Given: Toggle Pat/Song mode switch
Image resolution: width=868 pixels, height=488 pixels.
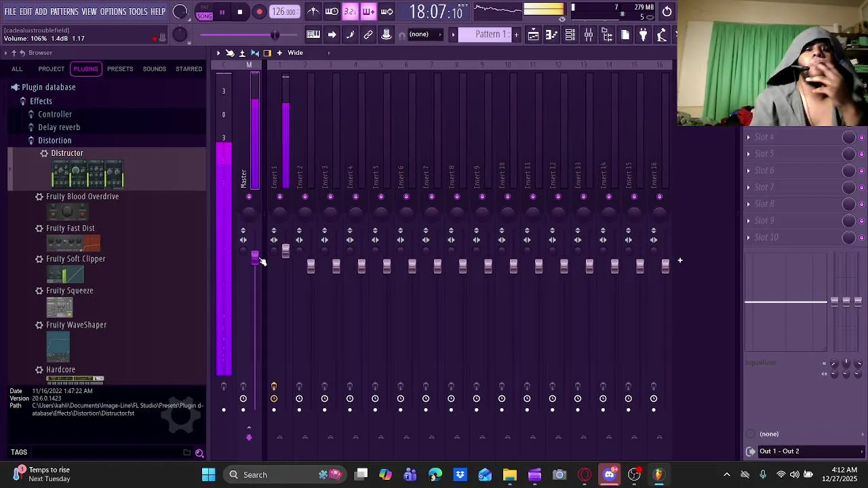Looking at the screenshot, I should click(x=204, y=13).
